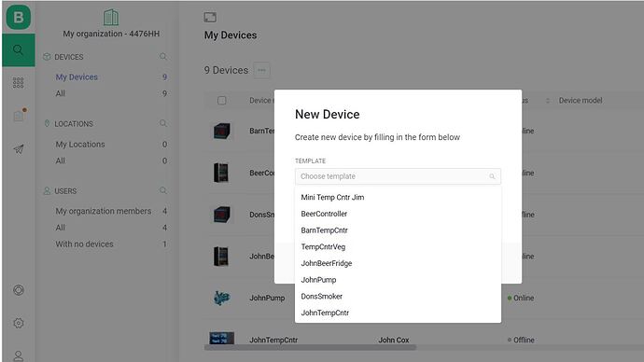Select JohnTempCntr template option

(x=398, y=313)
